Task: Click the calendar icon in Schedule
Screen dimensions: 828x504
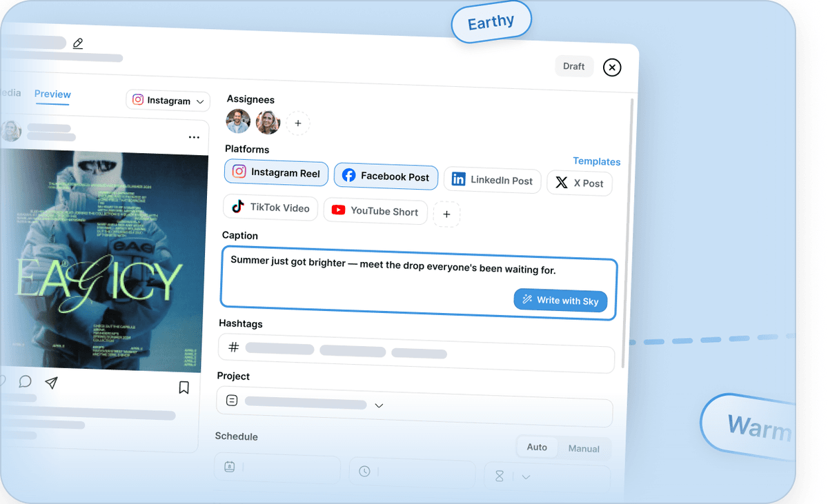Action: (229, 467)
